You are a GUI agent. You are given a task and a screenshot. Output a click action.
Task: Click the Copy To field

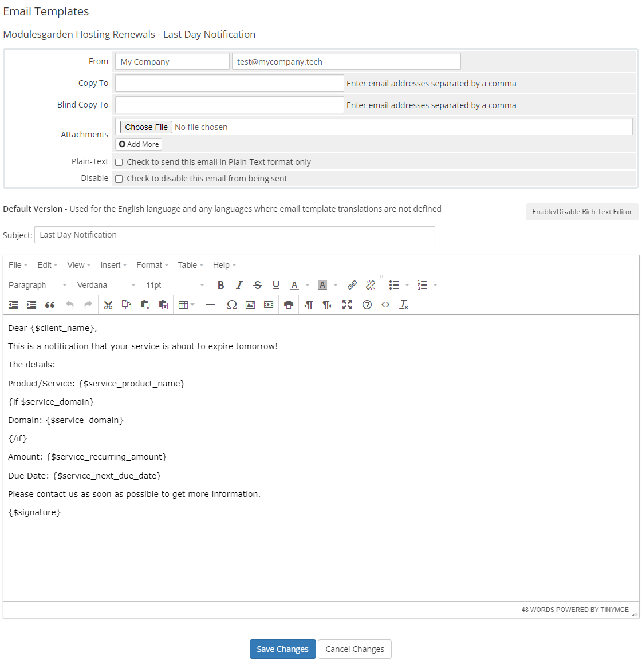(230, 83)
